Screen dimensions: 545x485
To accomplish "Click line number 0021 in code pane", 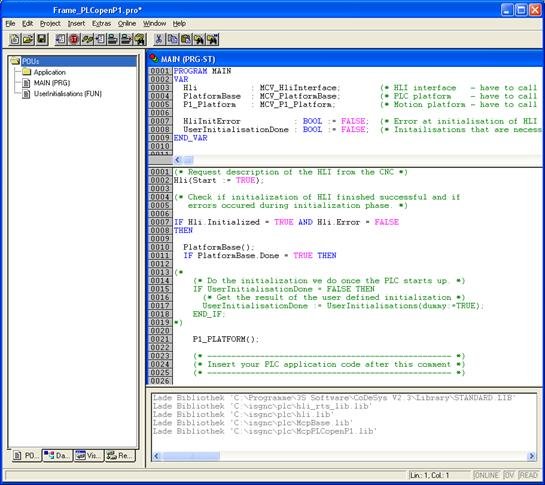I will pos(160,339).
